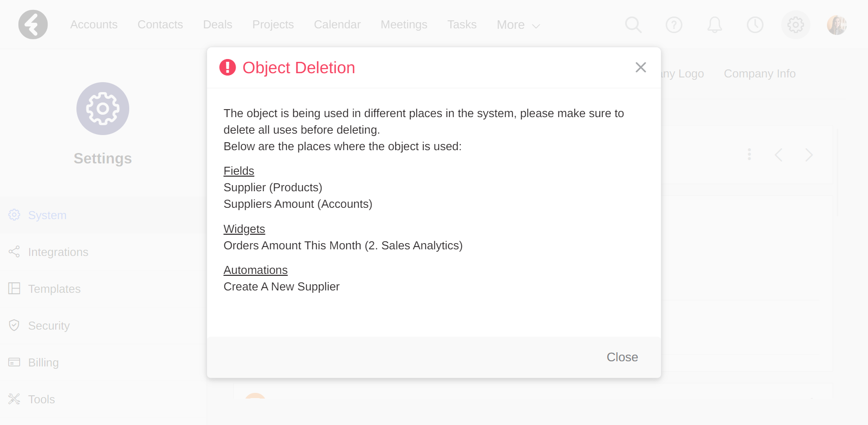
Task: Select System in settings sidebar
Action: click(103, 215)
